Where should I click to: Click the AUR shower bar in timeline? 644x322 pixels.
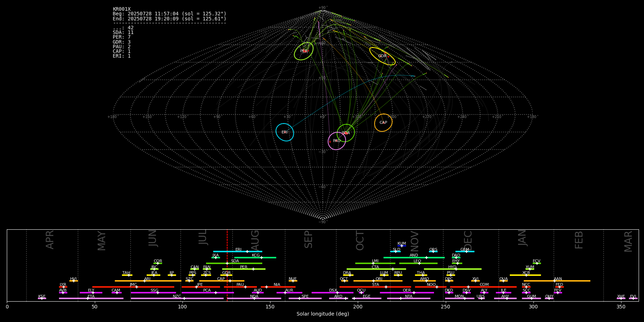click(289, 293)
